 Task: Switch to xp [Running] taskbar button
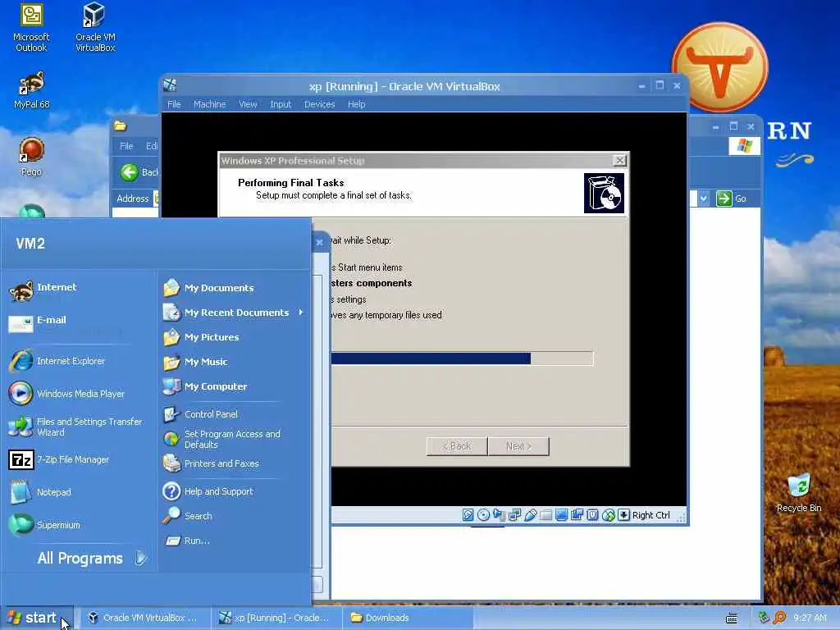click(x=276, y=618)
